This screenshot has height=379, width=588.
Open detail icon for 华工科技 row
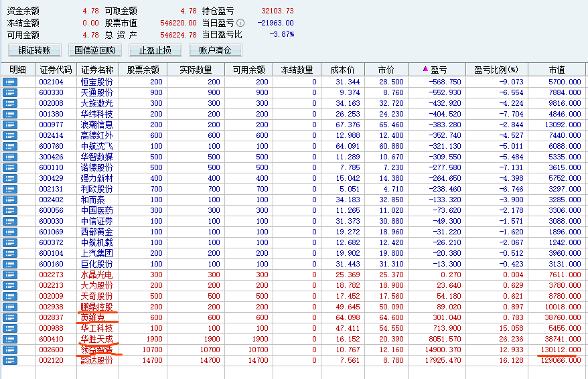[x=10, y=328]
